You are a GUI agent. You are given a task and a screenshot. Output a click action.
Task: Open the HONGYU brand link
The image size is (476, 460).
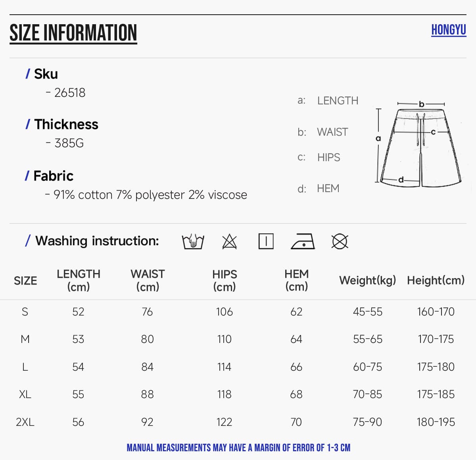click(449, 30)
